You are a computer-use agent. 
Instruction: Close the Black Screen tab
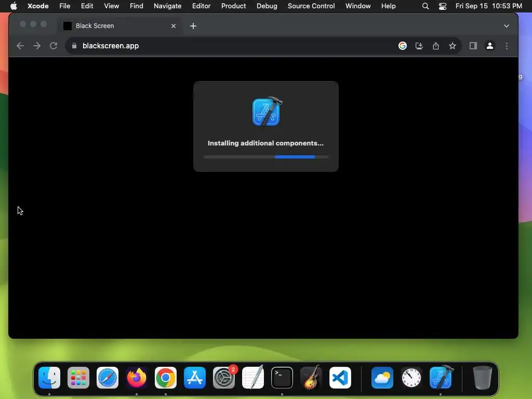[x=174, y=26]
